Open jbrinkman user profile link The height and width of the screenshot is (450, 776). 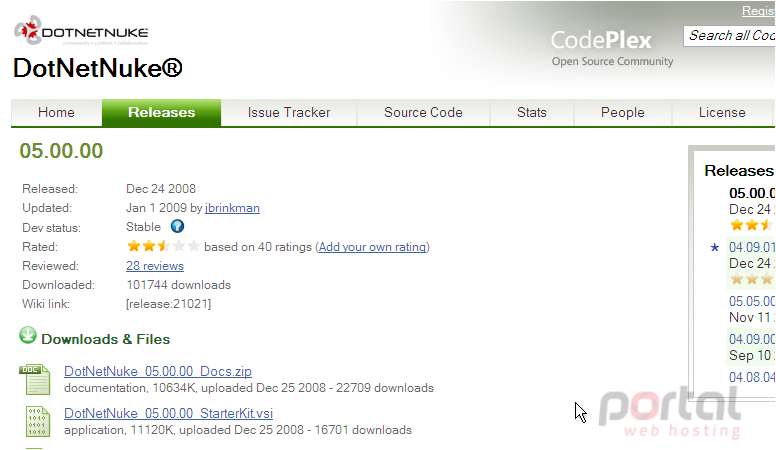[x=232, y=208]
